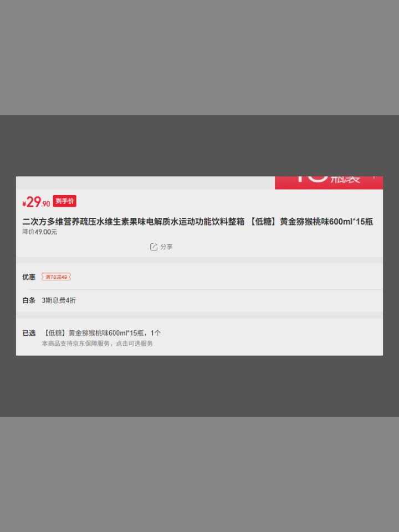Click 本商品支持京东保障服务，点击可选服务 service link
Viewport: 399px width, 532px height.
coord(98,344)
